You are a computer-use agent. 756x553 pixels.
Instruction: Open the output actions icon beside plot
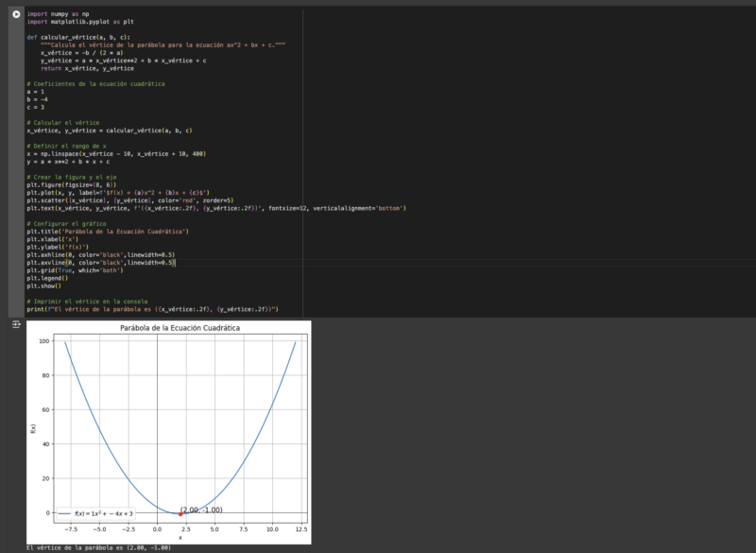(x=16, y=324)
